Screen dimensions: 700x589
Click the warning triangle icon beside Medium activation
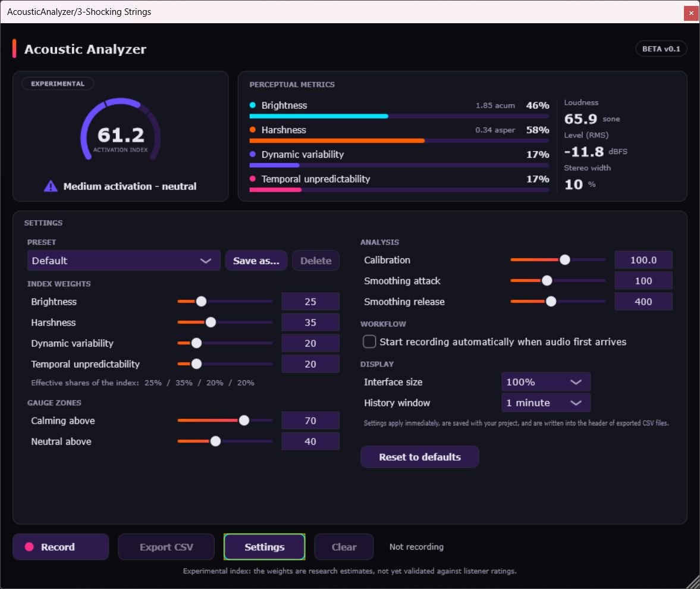51,186
